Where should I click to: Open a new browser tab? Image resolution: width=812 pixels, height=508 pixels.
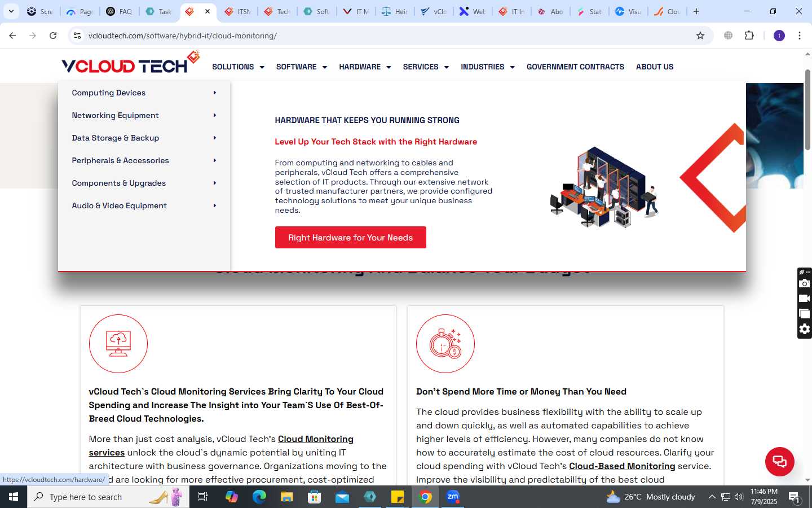(696, 11)
